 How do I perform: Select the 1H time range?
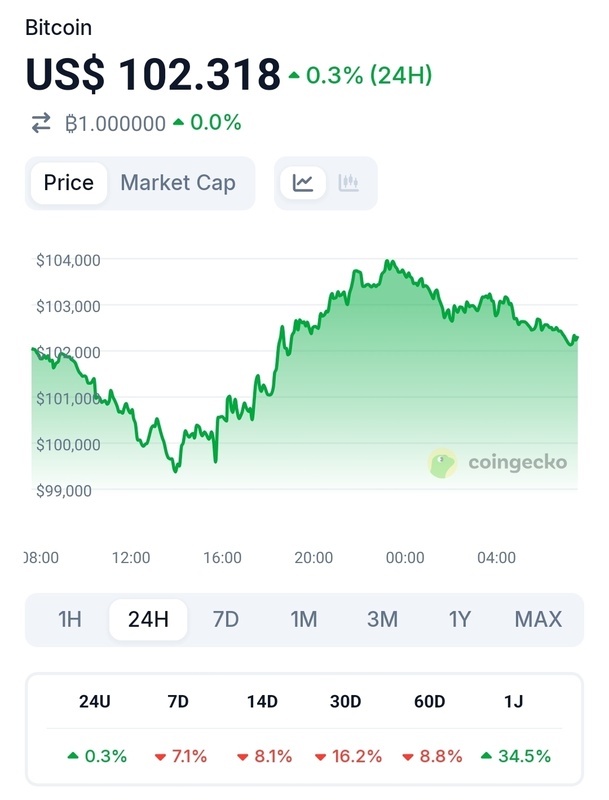[69, 619]
